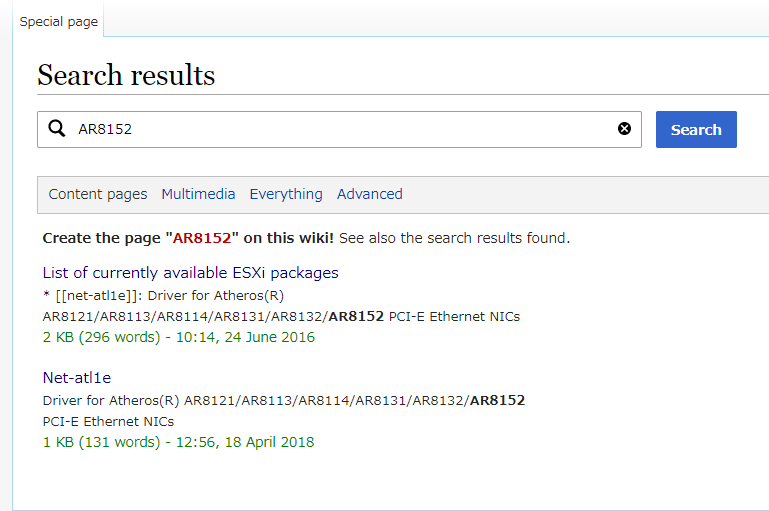Select the Content pages search profile
The image size is (769, 511).
coord(98,194)
